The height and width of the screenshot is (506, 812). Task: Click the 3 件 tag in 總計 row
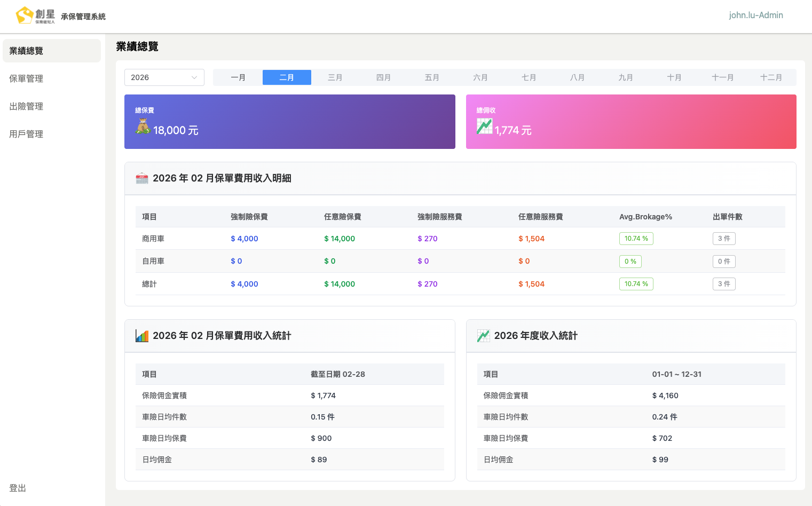pos(724,284)
